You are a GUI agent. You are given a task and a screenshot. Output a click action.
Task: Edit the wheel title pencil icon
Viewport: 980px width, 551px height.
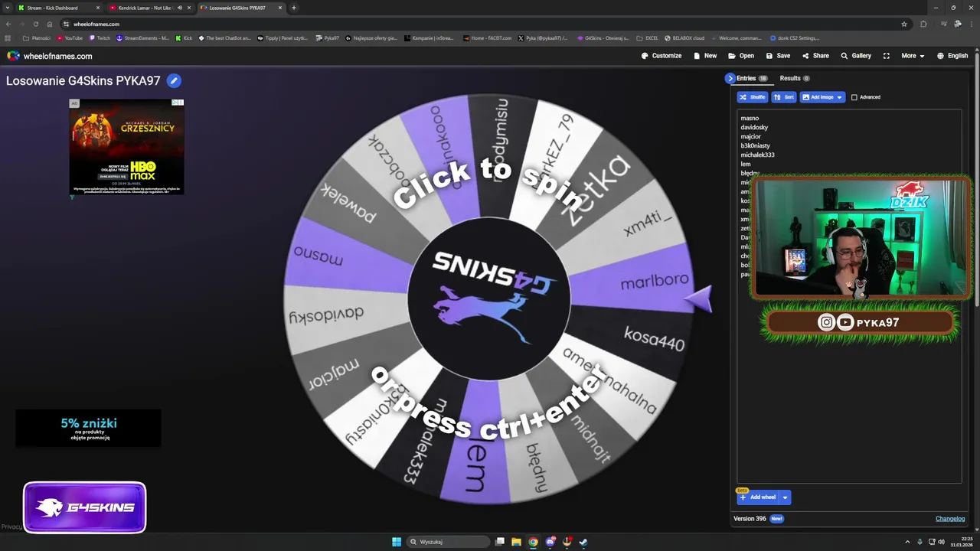(174, 80)
